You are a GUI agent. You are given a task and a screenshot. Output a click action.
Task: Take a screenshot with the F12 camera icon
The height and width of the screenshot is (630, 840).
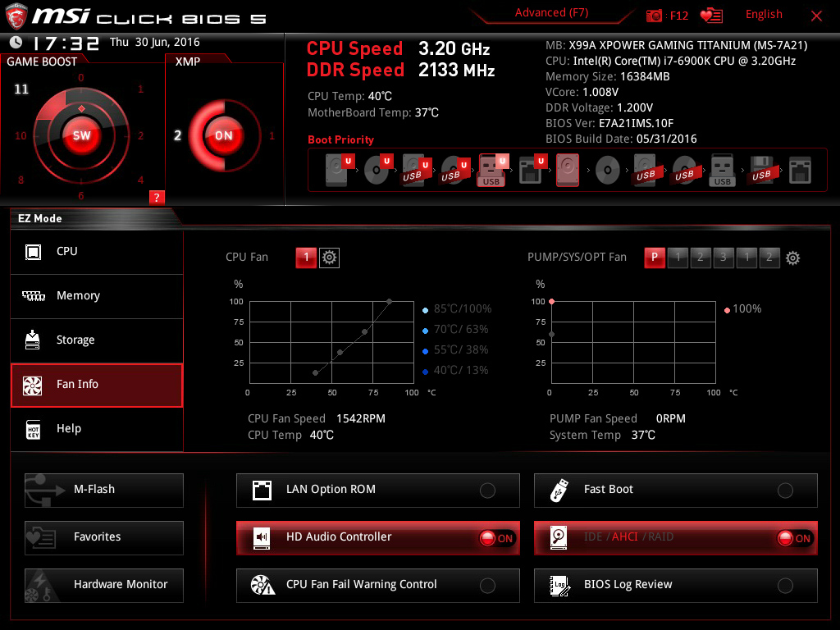pos(654,16)
